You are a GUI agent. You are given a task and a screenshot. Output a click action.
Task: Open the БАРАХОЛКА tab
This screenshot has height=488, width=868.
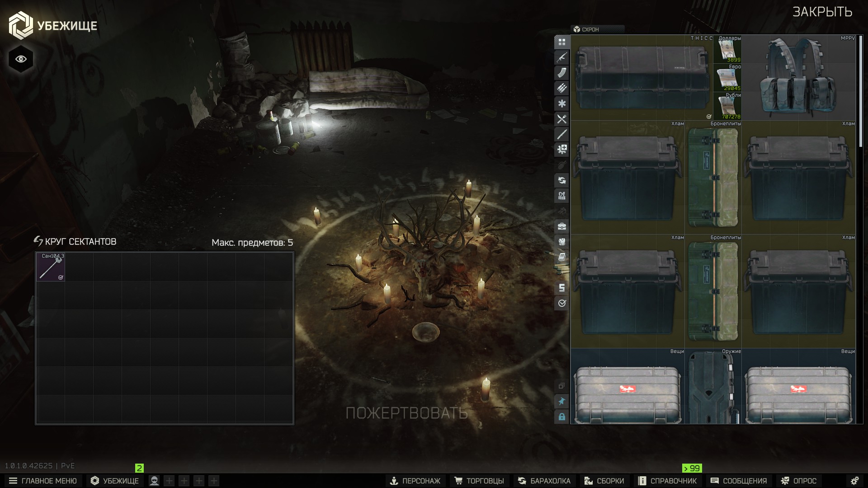pos(544,481)
